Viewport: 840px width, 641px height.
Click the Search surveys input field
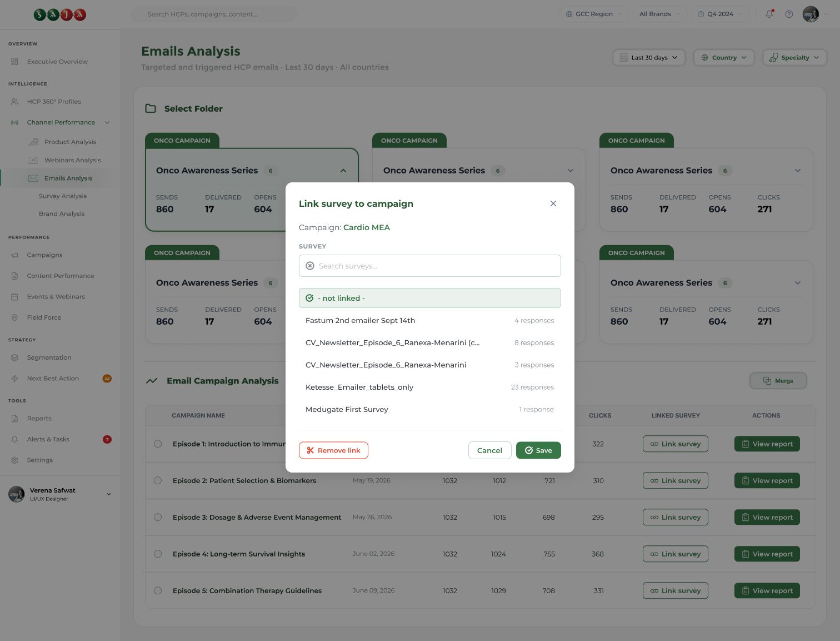429,266
